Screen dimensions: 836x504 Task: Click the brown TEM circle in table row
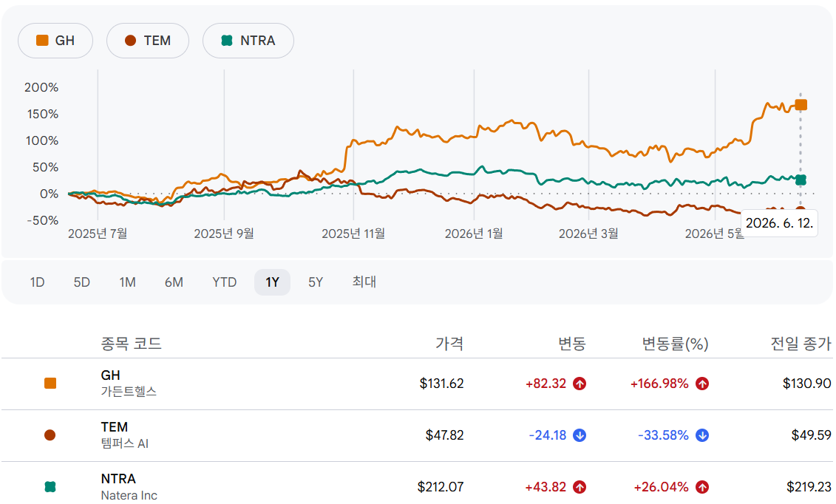pos(50,435)
